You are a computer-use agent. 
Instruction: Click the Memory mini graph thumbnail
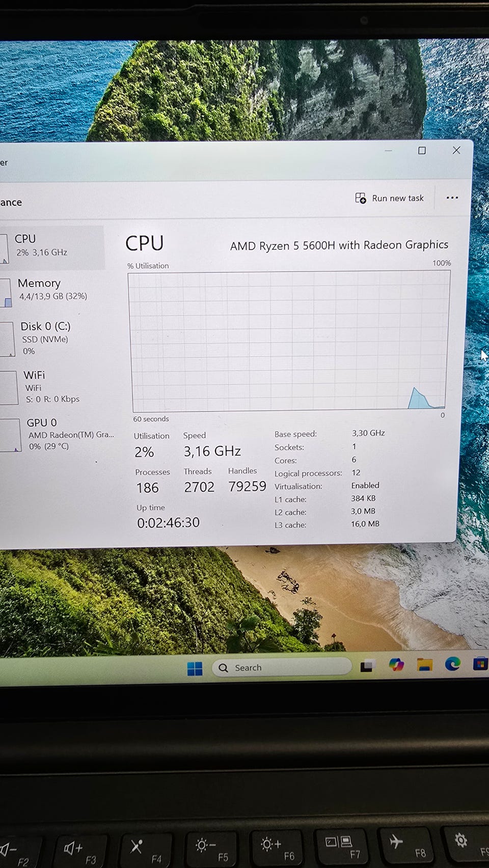click(x=6, y=293)
